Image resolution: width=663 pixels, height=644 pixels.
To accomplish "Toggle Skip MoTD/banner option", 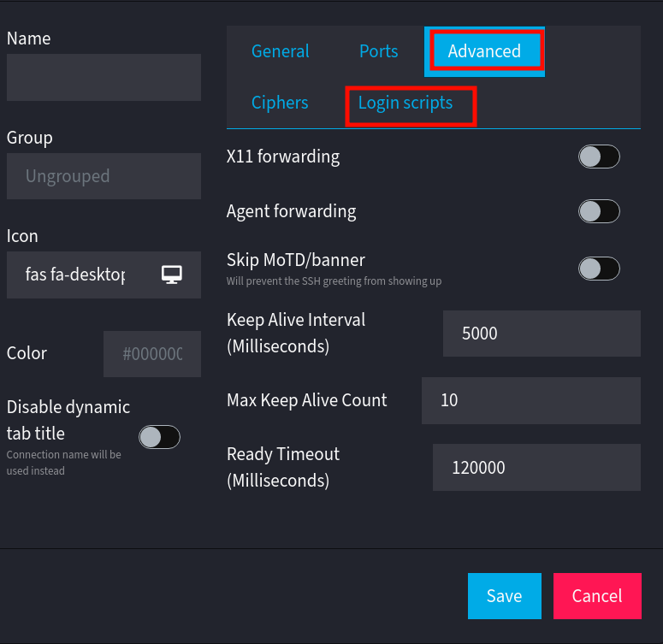I will (x=598, y=269).
